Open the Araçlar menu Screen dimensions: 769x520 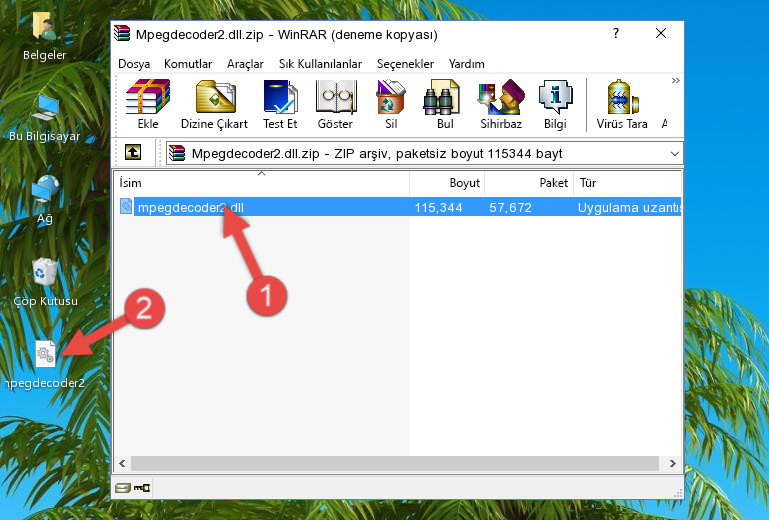[x=245, y=64]
